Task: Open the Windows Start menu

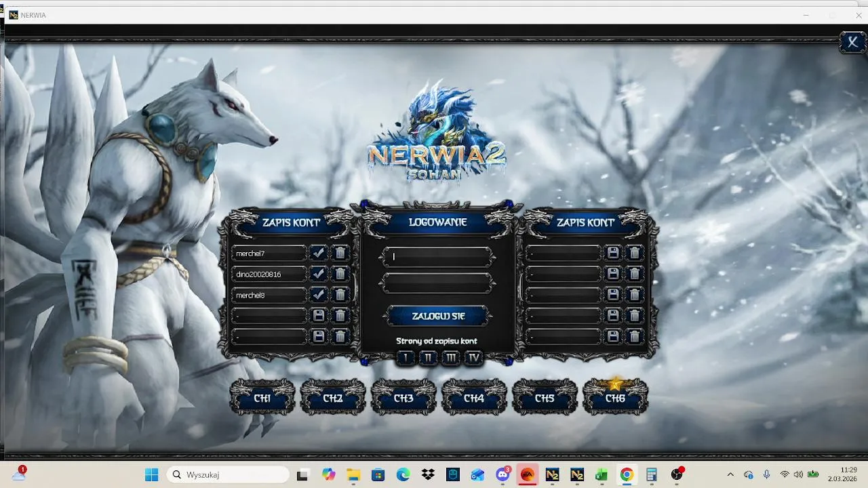Action: [151, 474]
